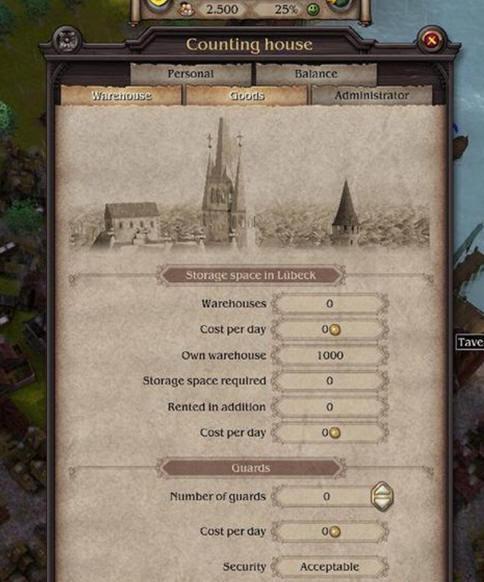Screen dimensions: 484x582
Task: Adjust Number of guards with stepper arrows
Action: click(x=382, y=496)
